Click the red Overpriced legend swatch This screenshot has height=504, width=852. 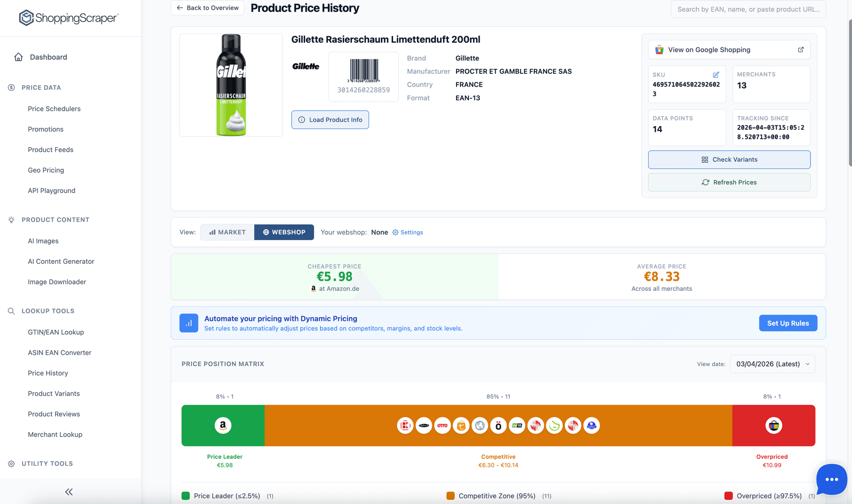728,496
